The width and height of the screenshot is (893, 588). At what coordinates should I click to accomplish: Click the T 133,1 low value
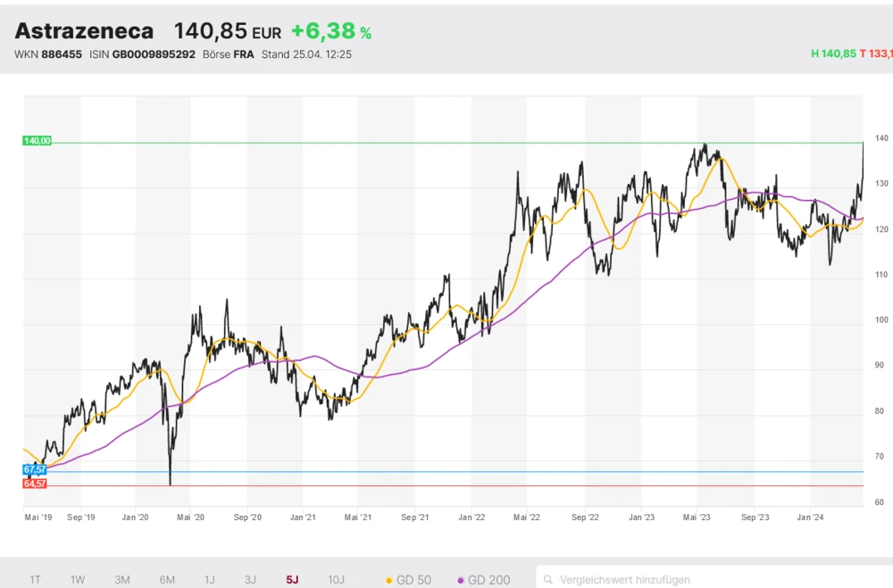876,54
